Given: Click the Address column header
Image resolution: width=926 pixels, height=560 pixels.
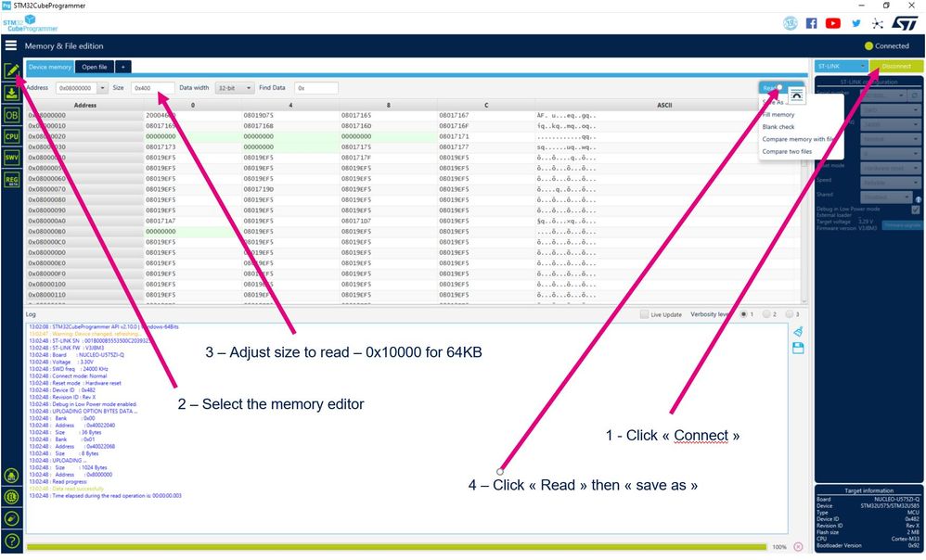Looking at the screenshot, I should [x=85, y=105].
